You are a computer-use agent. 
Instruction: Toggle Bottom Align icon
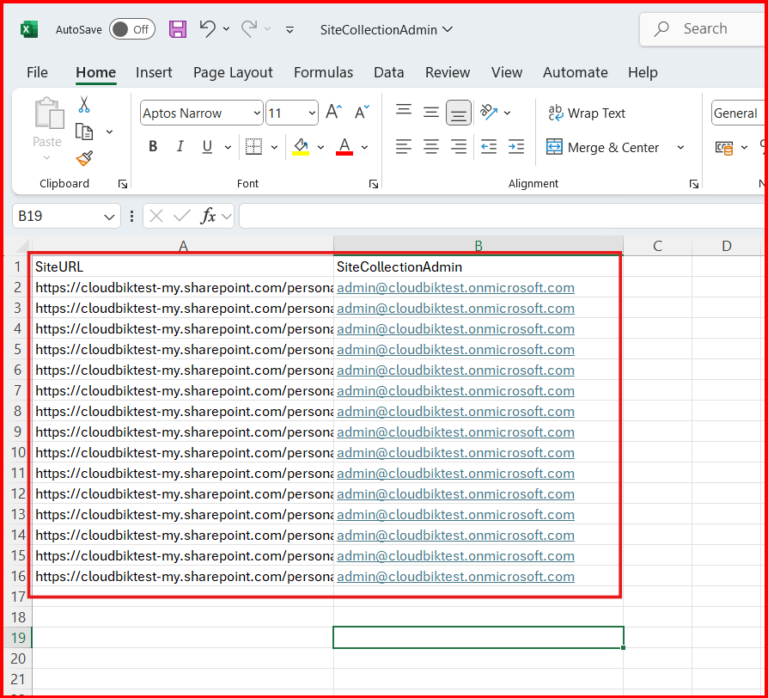click(x=458, y=113)
